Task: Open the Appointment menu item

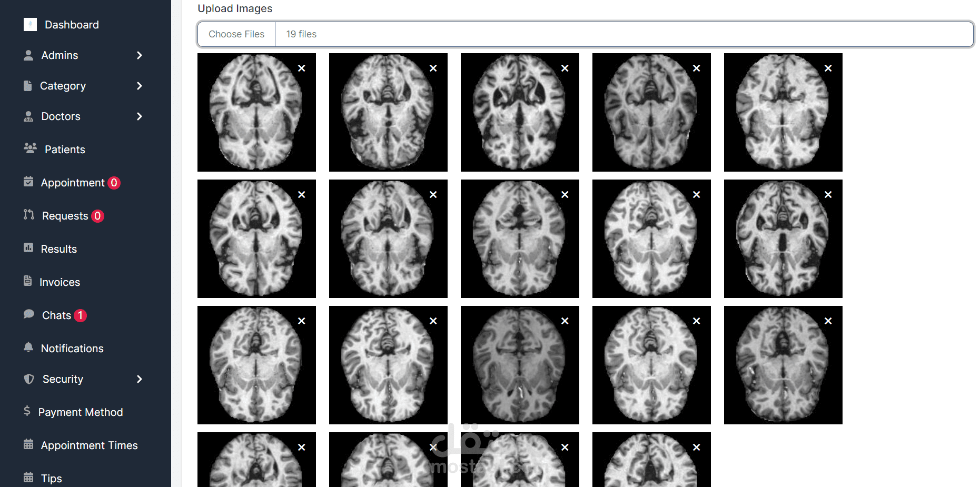Action: click(x=73, y=183)
